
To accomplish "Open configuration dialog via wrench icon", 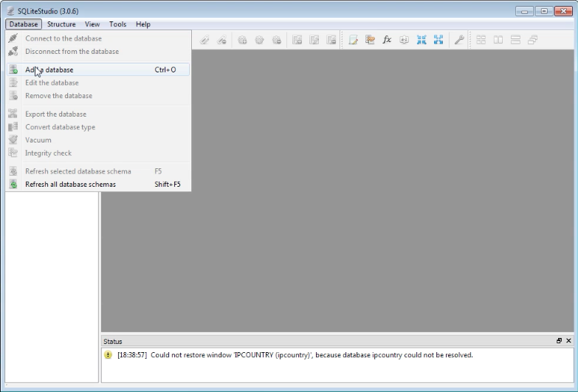I will [459, 40].
